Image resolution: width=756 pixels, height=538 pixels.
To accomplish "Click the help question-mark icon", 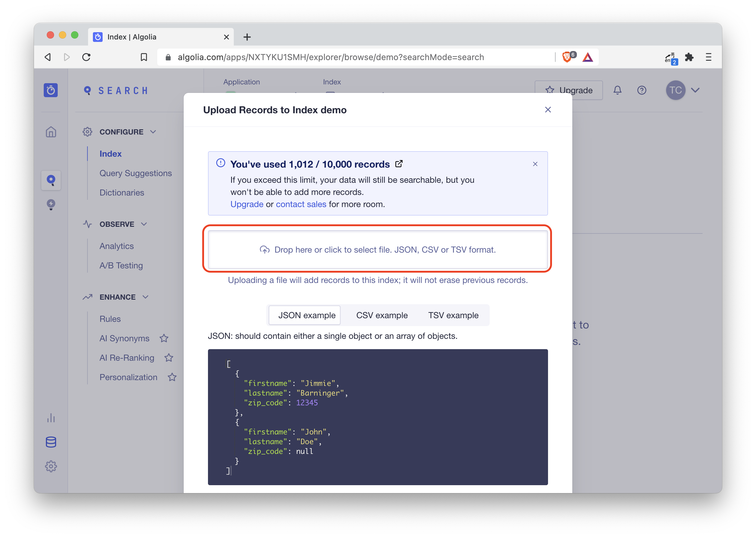I will pos(642,90).
